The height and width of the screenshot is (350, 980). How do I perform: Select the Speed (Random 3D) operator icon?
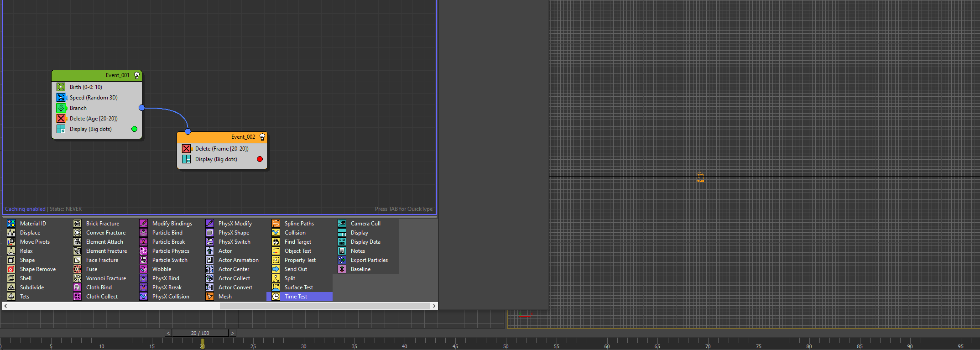(x=61, y=97)
